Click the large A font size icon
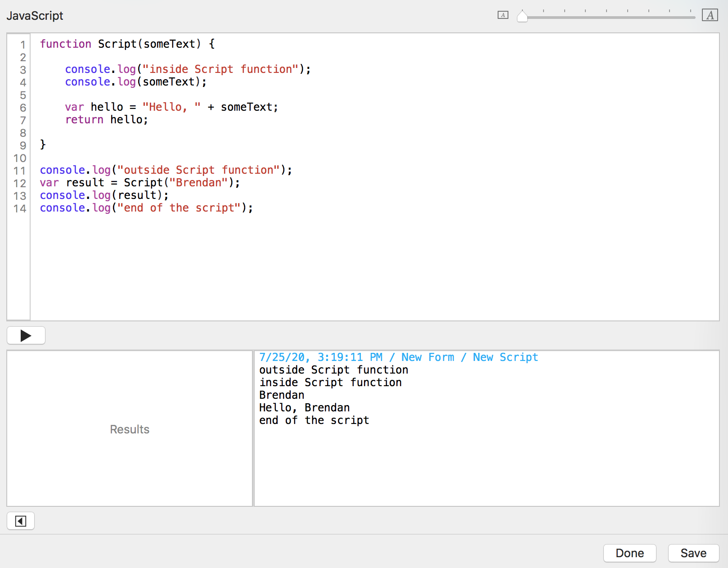This screenshot has width=728, height=568. tap(710, 15)
